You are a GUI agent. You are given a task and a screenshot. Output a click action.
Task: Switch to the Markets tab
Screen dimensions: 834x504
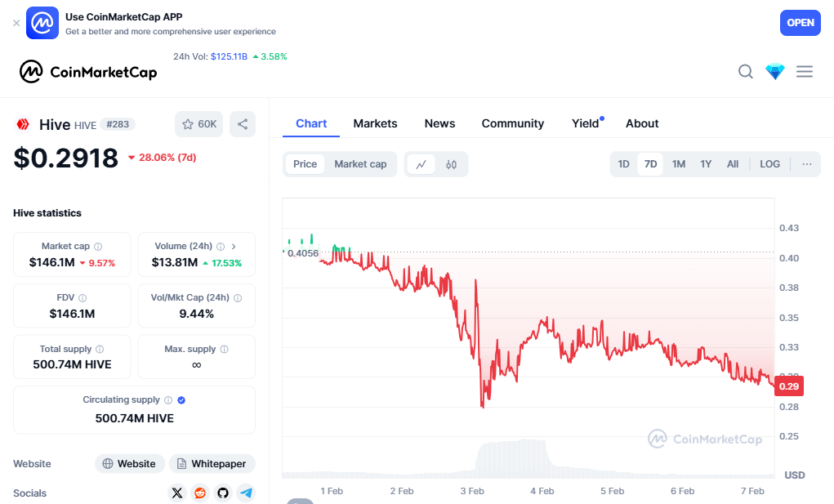click(x=375, y=123)
